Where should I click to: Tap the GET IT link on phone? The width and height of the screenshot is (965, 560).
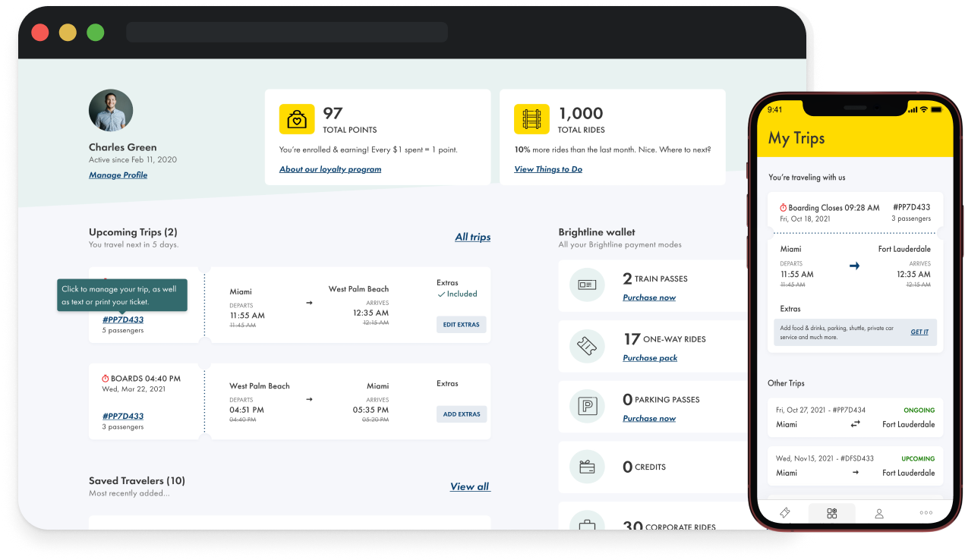coord(919,332)
